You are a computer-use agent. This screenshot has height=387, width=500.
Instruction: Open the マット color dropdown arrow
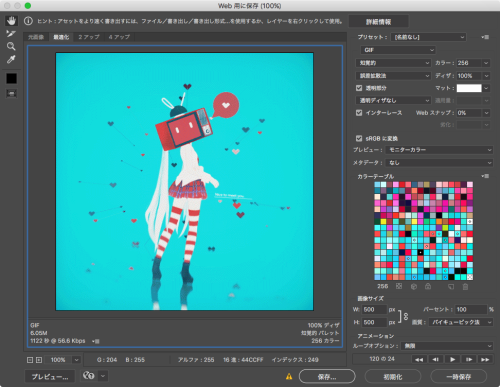click(x=486, y=88)
